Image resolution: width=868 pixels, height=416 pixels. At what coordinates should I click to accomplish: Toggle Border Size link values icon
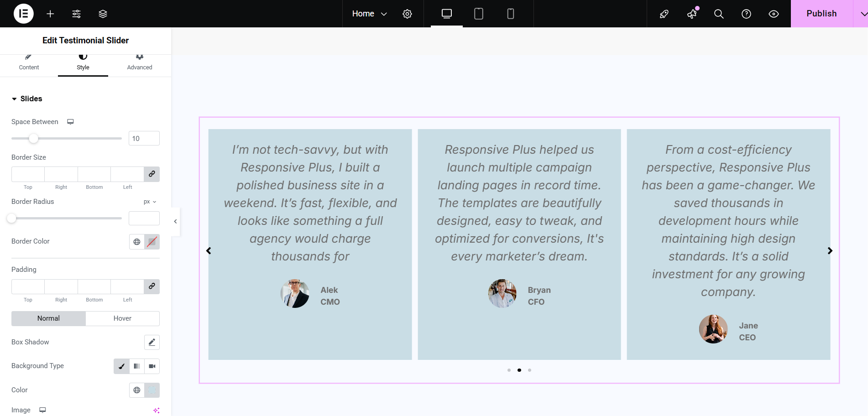click(152, 174)
